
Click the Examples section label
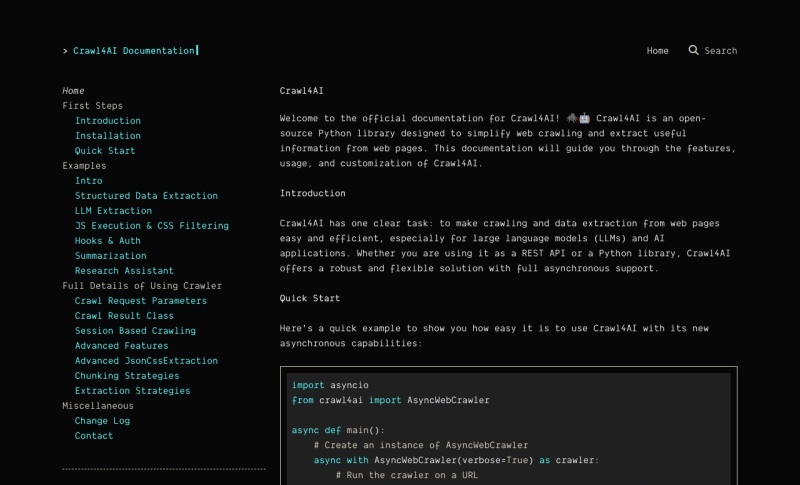(x=84, y=166)
